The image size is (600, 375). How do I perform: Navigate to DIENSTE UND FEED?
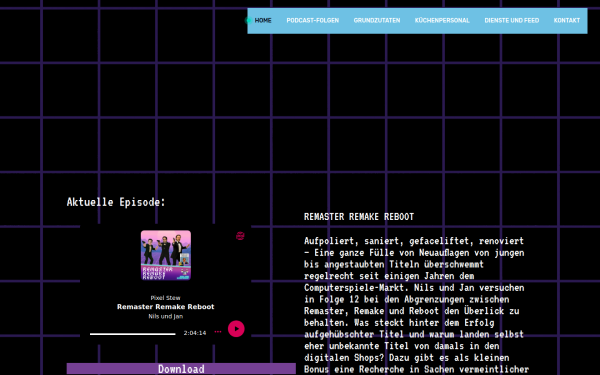coord(512,21)
